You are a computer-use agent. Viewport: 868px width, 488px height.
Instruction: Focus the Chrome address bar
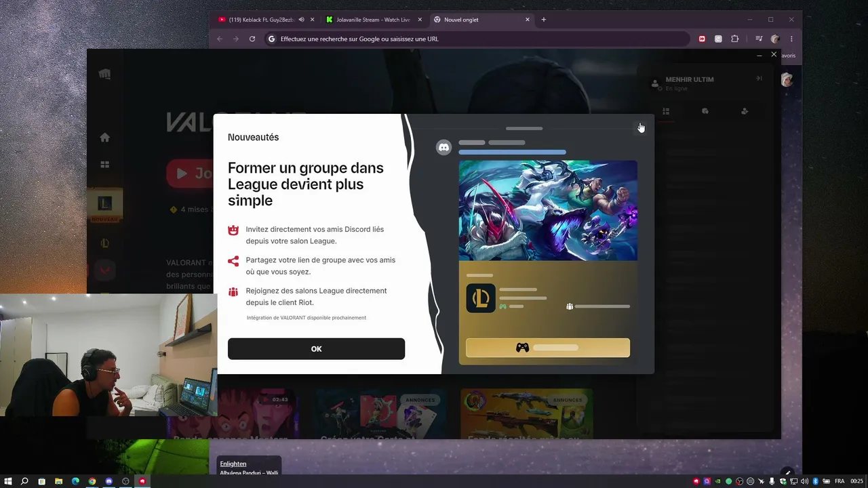pos(478,39)
